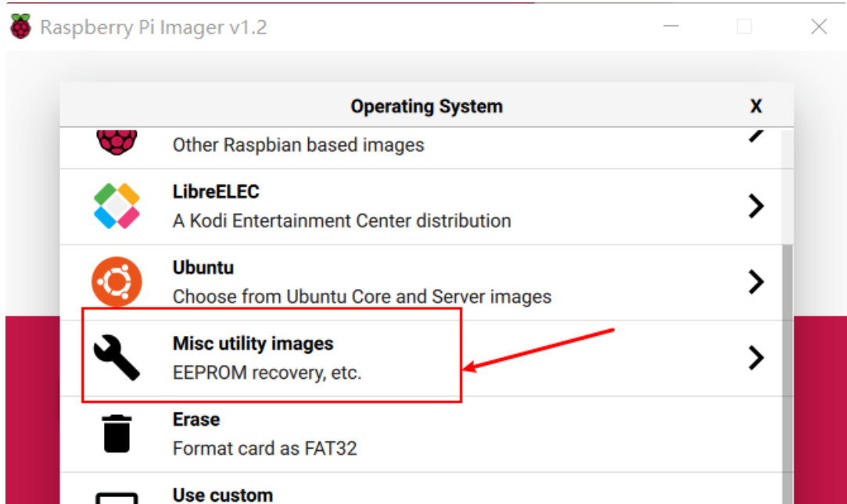Viewport: 847px width, 504px height.
Task: Expand the LibreELEC submenu chevron
Action: coord(756,206)
